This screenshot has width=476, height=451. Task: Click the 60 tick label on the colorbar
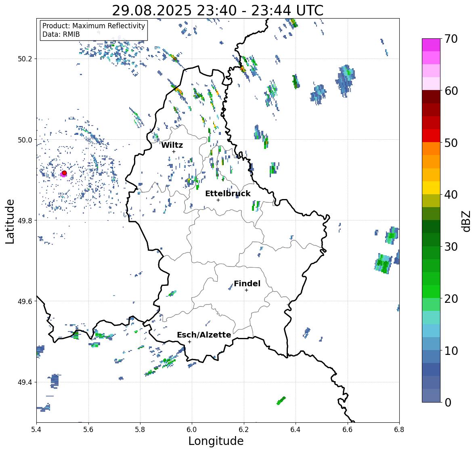click(451, 91)
